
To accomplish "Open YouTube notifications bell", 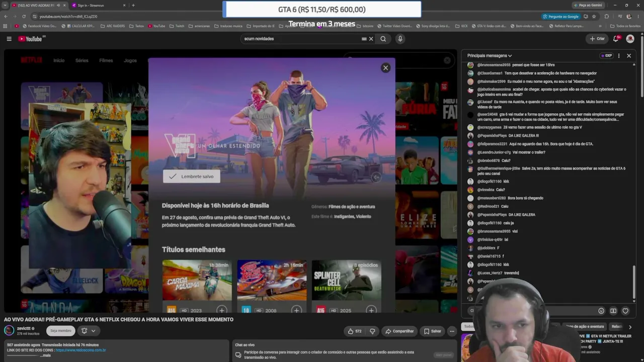I will [616, 39].
